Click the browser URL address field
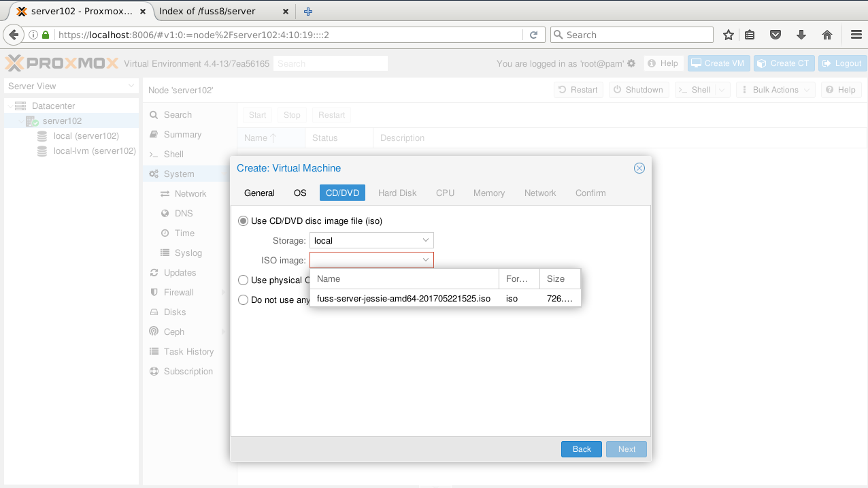 click(289, 35)
